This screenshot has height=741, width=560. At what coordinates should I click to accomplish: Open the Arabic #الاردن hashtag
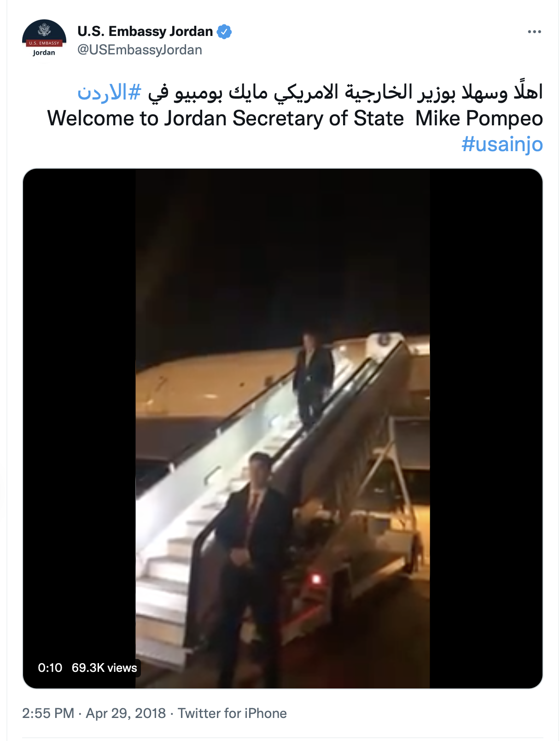pyautogui.click(x=109, y=92)
